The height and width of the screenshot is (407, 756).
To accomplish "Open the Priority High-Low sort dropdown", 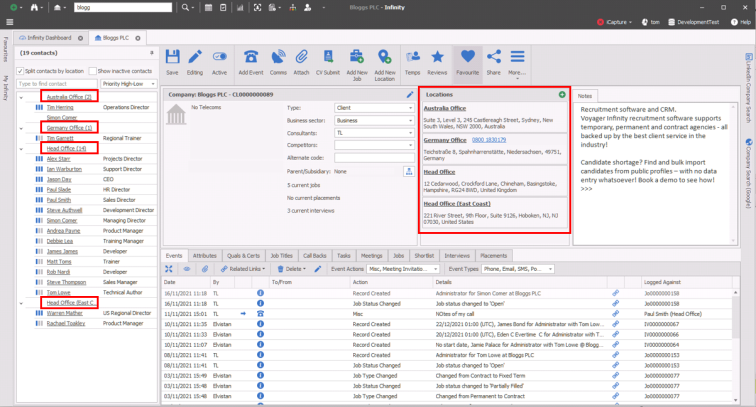I will (128, 84).
